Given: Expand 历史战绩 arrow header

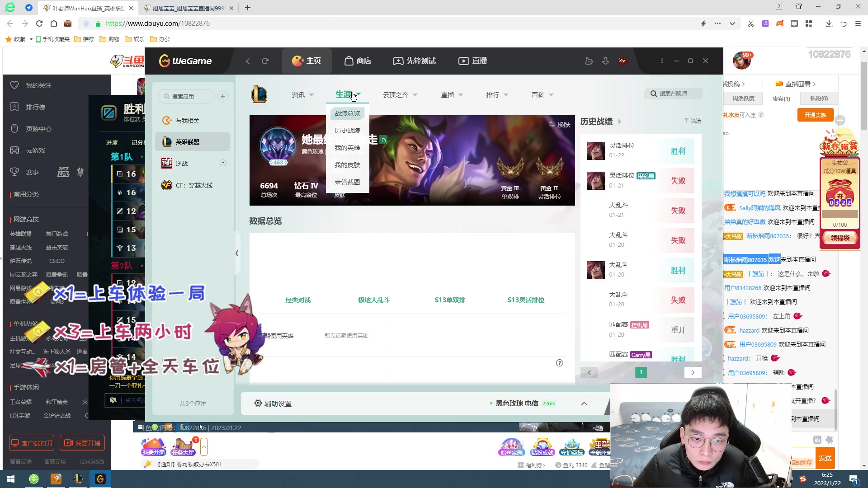Looking at the screenshot, I should click(620, 122).
